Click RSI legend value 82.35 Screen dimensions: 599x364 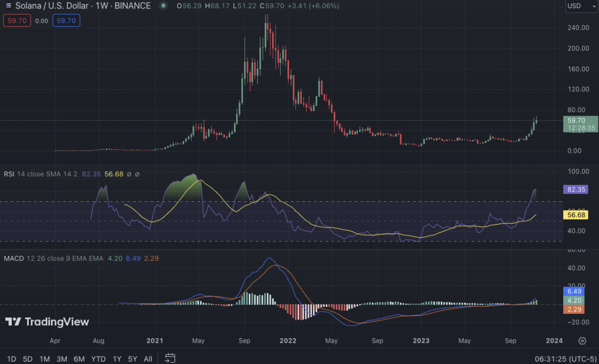tap(92, 174)
